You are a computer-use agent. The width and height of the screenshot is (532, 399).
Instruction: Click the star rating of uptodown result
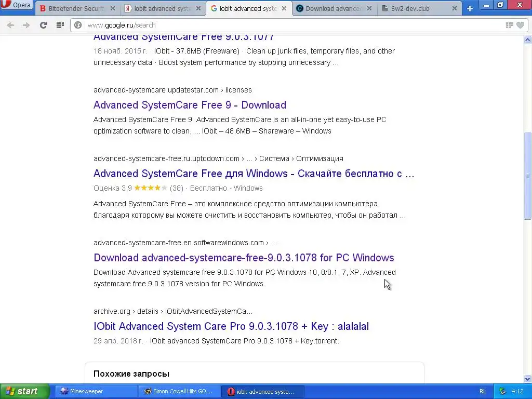point(150,188)
